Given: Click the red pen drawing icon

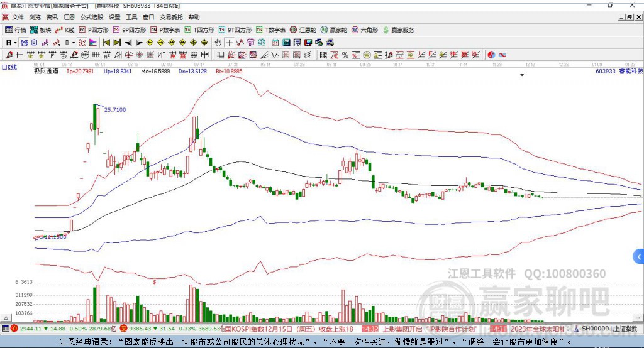Looking at the screenshot, I should (x=8, y=55).
